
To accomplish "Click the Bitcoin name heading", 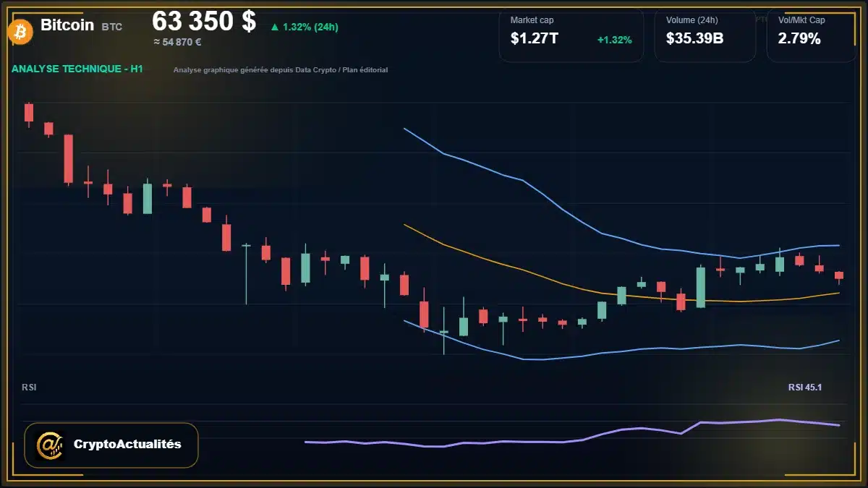I will point(67,25).
